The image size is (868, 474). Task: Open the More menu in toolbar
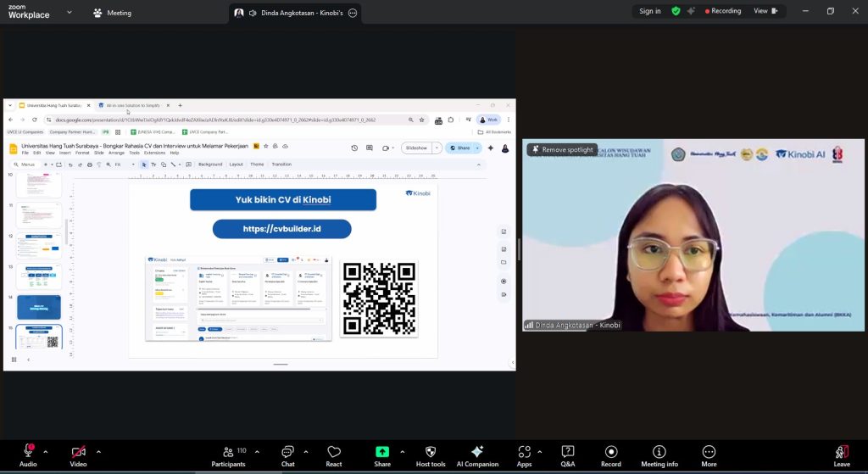pos(709,453)
